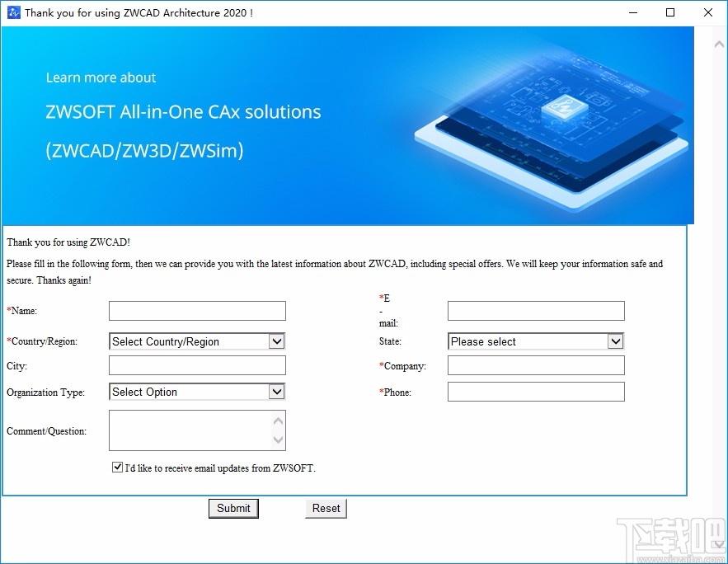Submit the registration form
728x564 pixels.
(x=233, y=508)
